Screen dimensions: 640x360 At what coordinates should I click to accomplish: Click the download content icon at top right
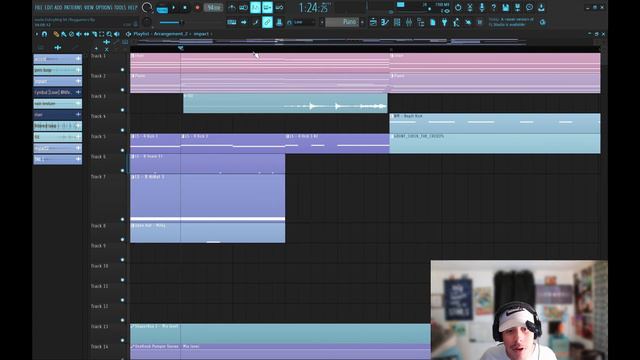tap(541, 7)
